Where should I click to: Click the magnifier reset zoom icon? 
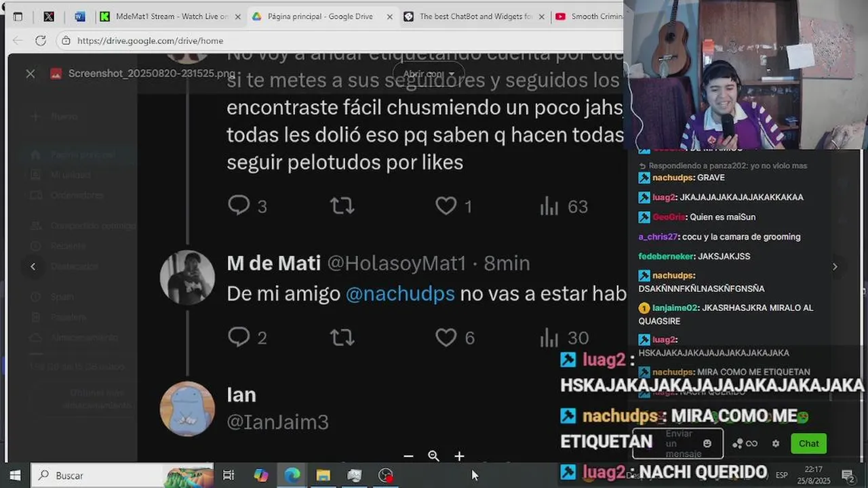point(434,456)
